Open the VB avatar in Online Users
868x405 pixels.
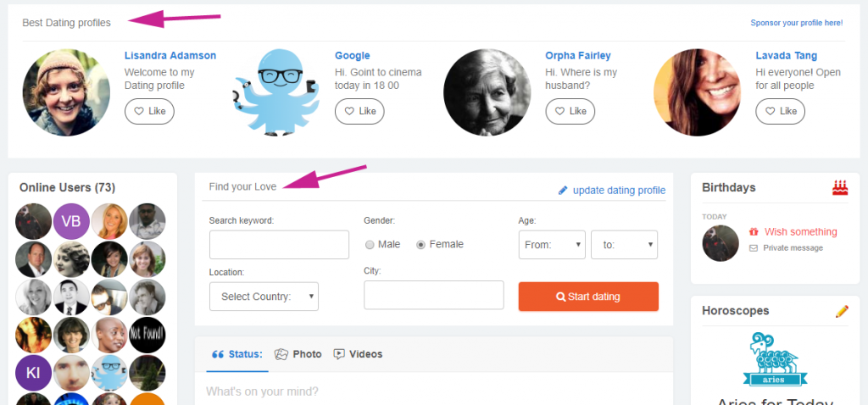click(71, 221)
